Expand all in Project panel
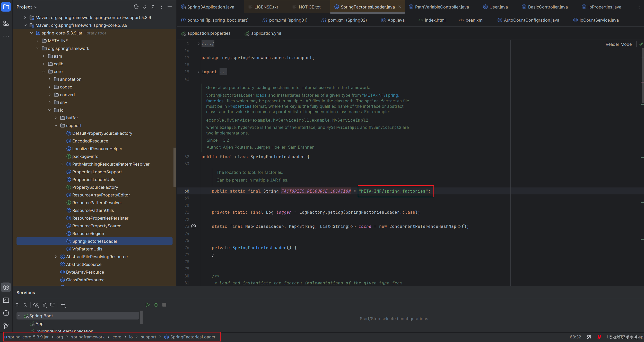Viewport: 644px width, 342px height. pos(145,7)
